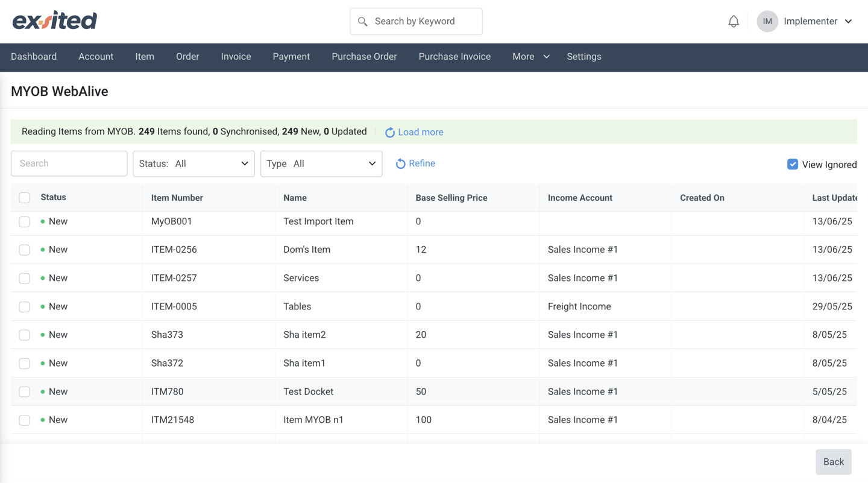Select checkbox for ITEM-0256 row

24,250
